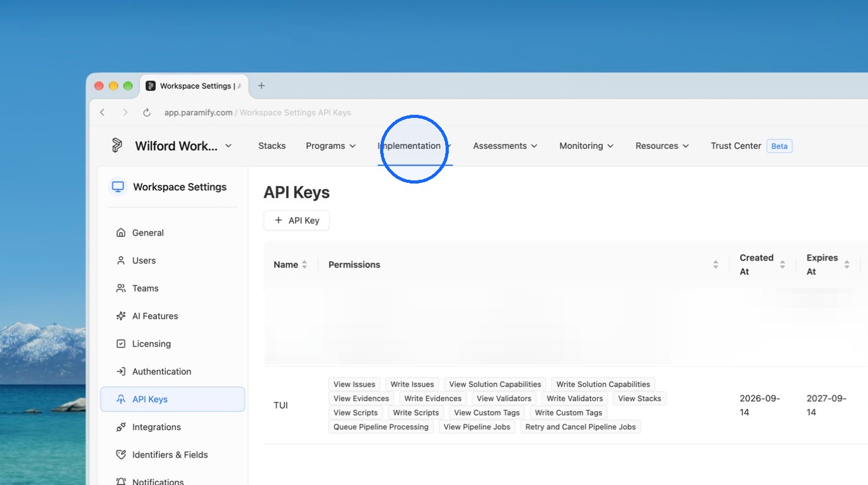Add a new API Key
This screenshot has width=868, height=485.
296,221
